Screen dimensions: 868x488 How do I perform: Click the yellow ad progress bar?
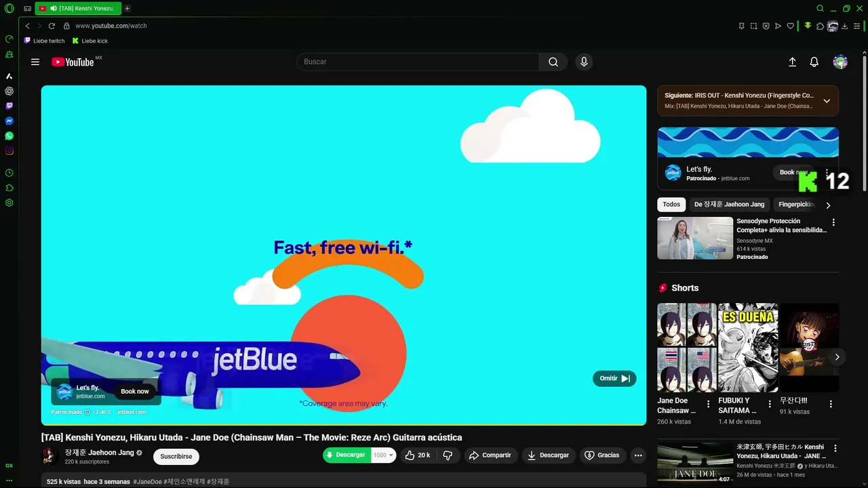344,424
